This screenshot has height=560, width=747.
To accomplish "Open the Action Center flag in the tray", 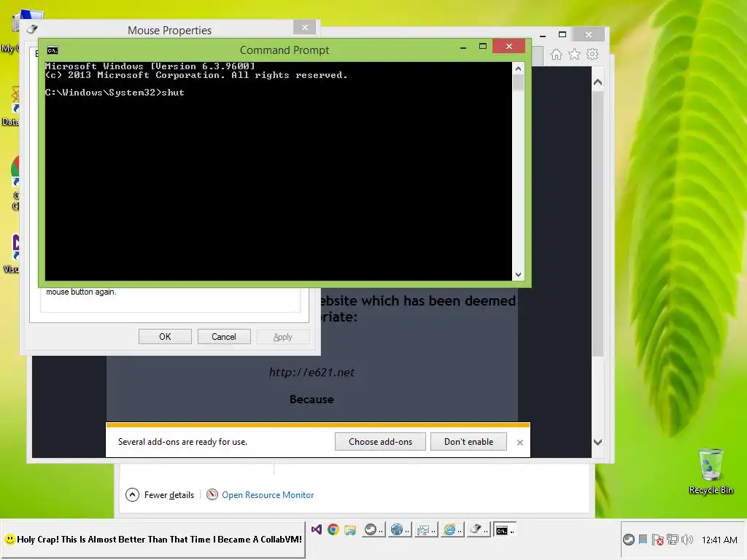I will 658,540.
